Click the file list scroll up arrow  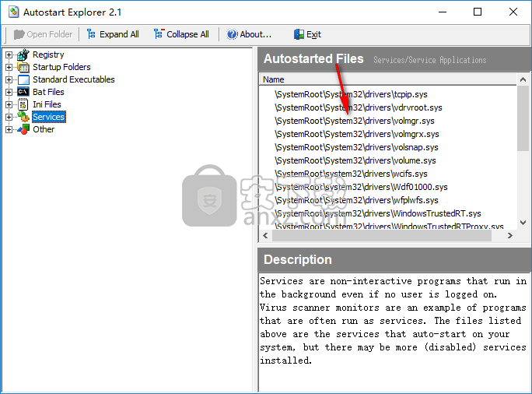coord(523,79)
